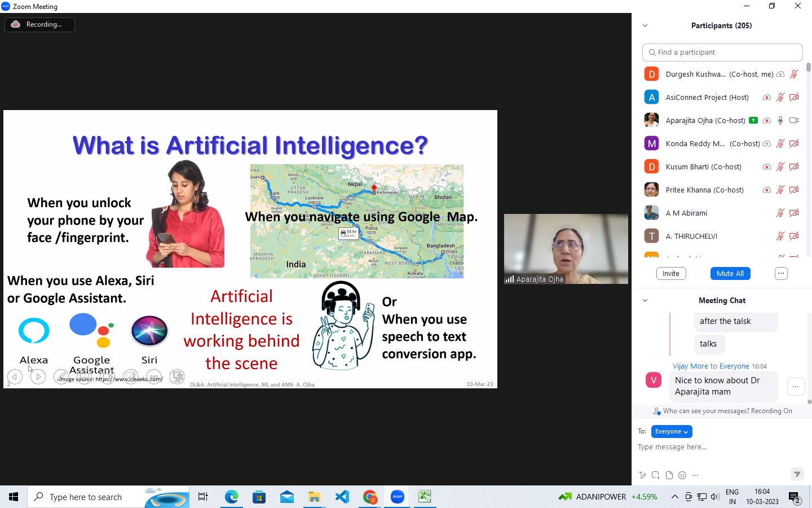Open the emoji picker in chat
The height and width of the screenshot is (508, 812).
(x=682, y=475)
